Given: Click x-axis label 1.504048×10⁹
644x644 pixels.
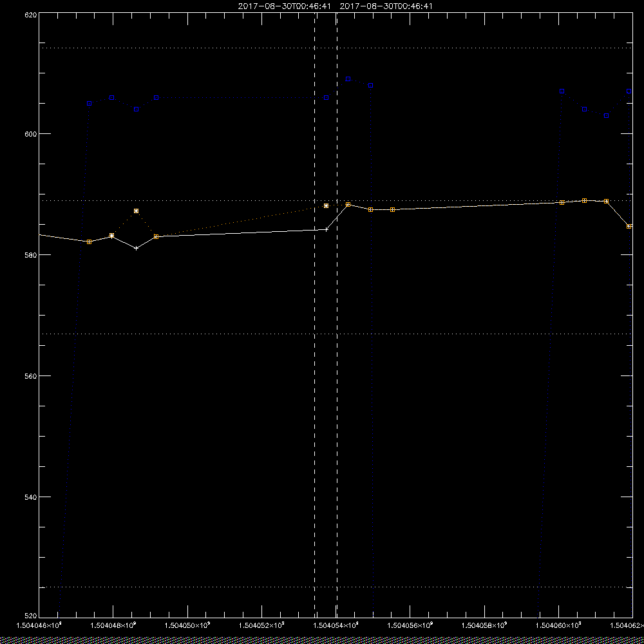Looking at the screenshot, I should click(113, 625).
